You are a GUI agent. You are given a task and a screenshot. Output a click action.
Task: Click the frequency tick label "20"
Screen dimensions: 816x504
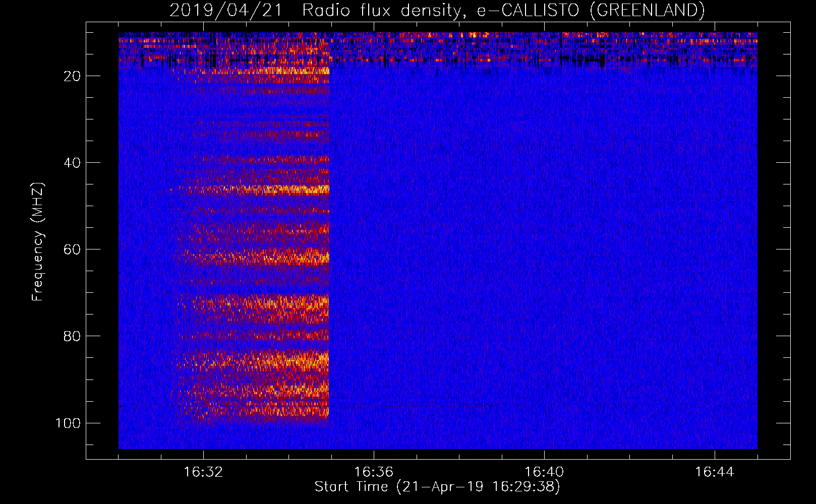point(72,76)
